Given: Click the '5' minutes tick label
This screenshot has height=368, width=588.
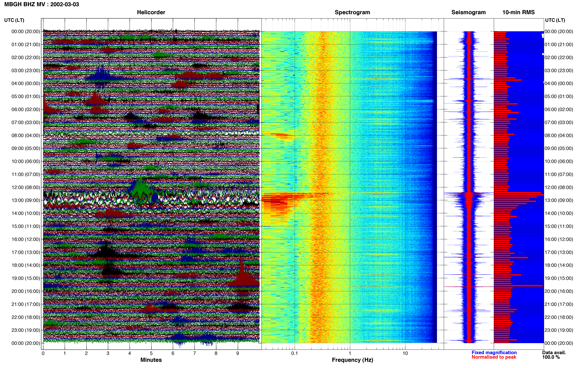Looking at the screenshot, I should coord(151,353).
